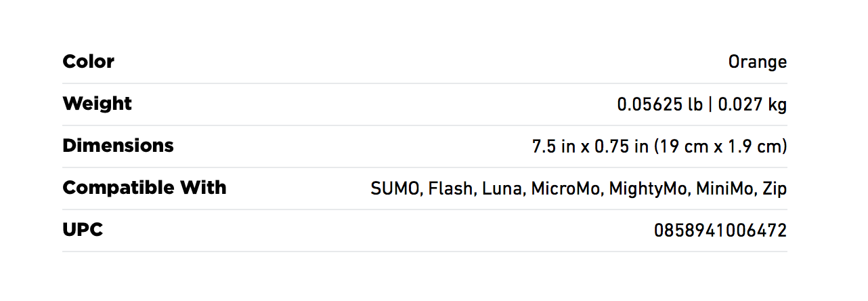The image size is (868, 301).
Task: Click the vertical bar separator in the Weight value
Action: pyautogui.click(x=712, y=105)
